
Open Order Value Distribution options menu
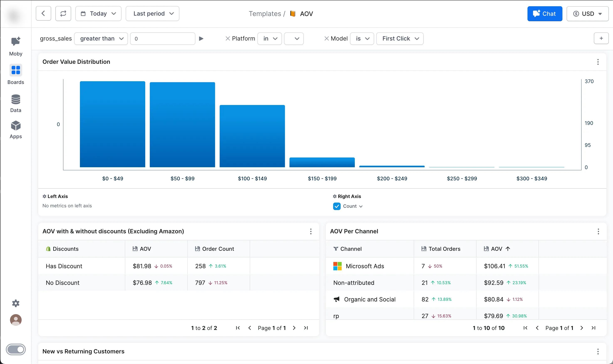point(598,62)
